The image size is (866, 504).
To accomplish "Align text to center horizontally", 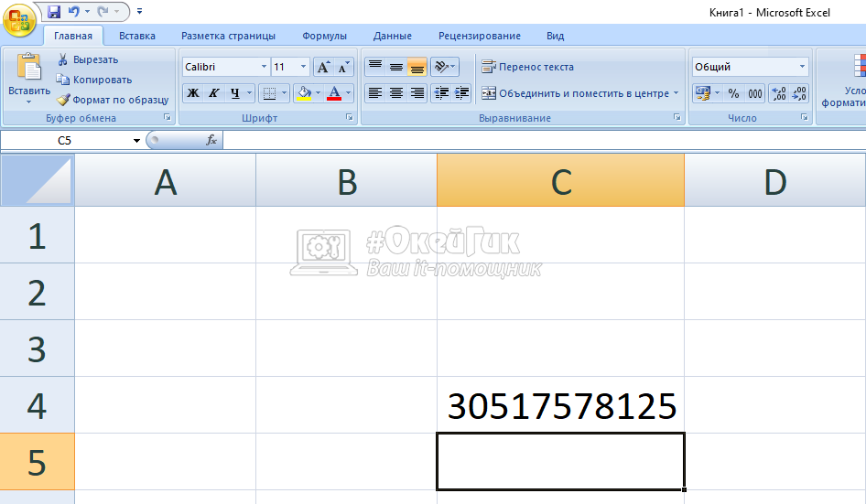I will click(x=396, y=93).
